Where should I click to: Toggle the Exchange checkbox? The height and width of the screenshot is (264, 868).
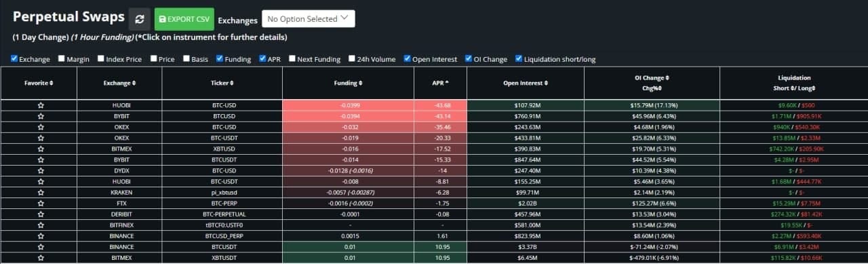click(14, 59)
